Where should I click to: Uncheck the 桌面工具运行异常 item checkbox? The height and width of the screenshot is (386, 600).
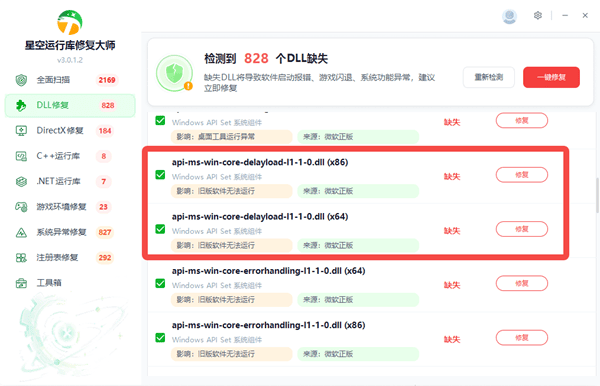(160, 121)
